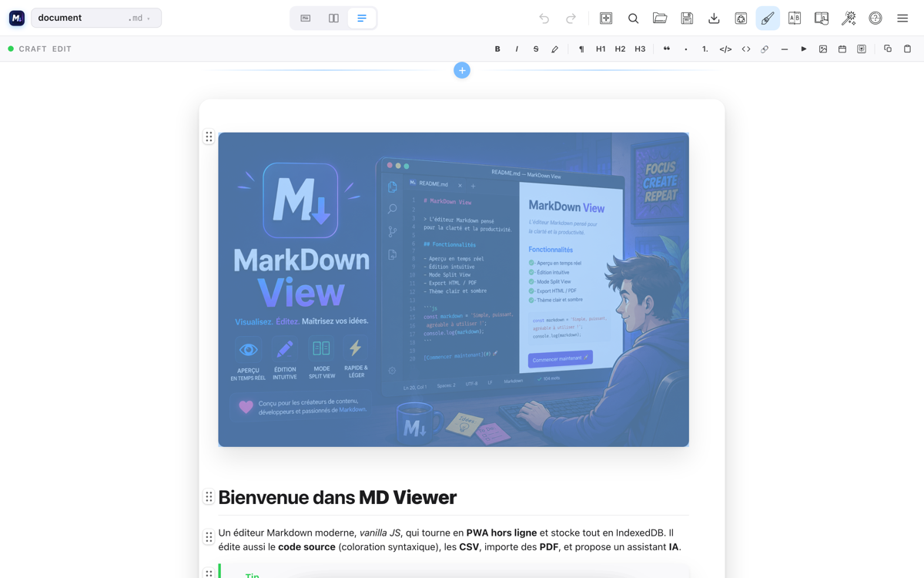Redo the last undone change
This screenshot has height=578, width=924.
pyautogui.click(x=571, y=18)
